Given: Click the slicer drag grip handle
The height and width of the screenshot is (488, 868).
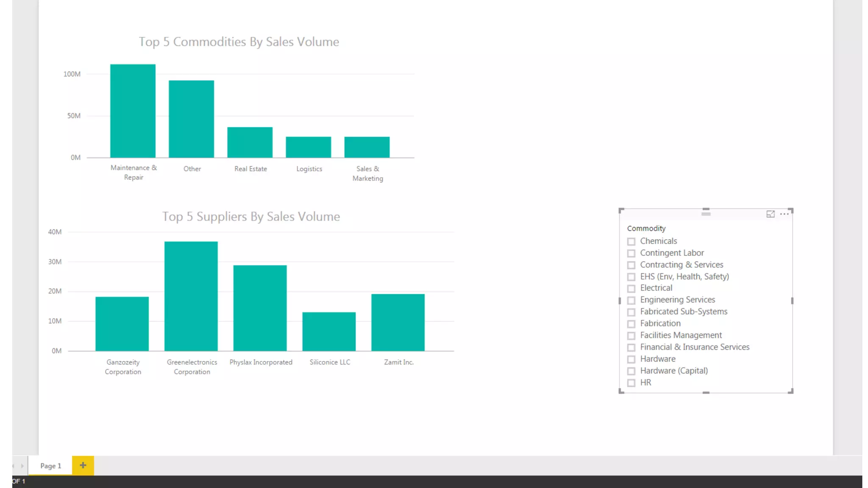Looking at the screenshot, I should (x=706, y=213).
